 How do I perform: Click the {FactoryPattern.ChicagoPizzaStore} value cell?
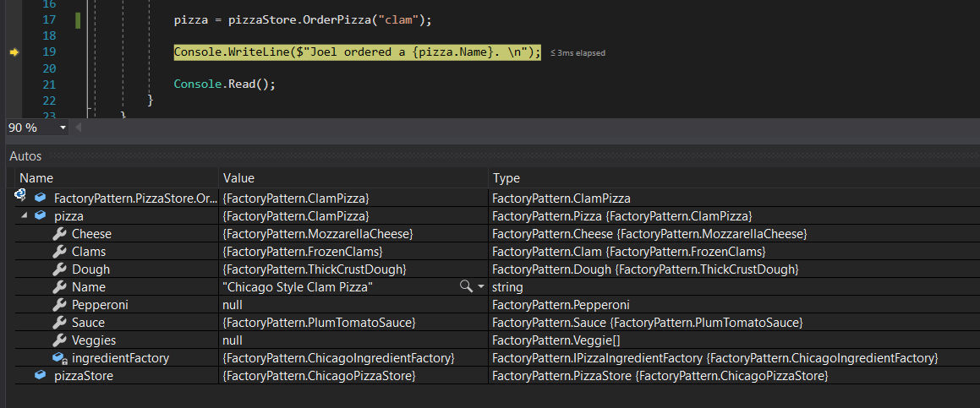[x=353, y=376]
